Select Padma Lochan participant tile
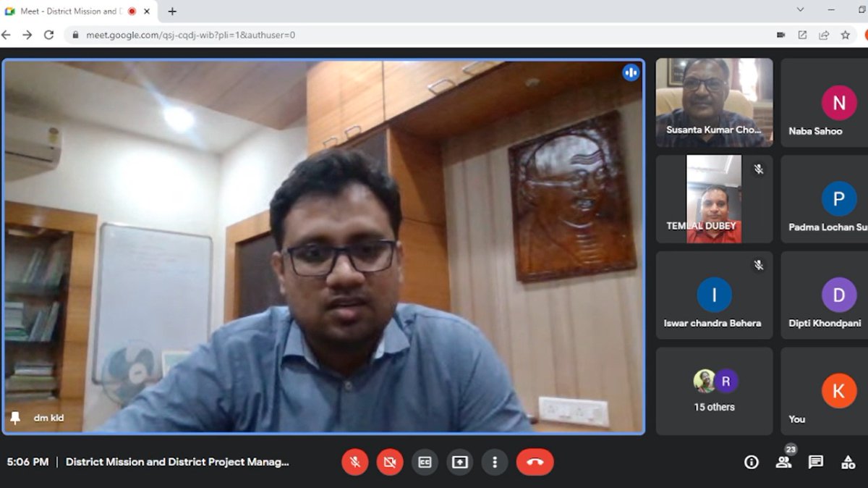 pos(825,199)
